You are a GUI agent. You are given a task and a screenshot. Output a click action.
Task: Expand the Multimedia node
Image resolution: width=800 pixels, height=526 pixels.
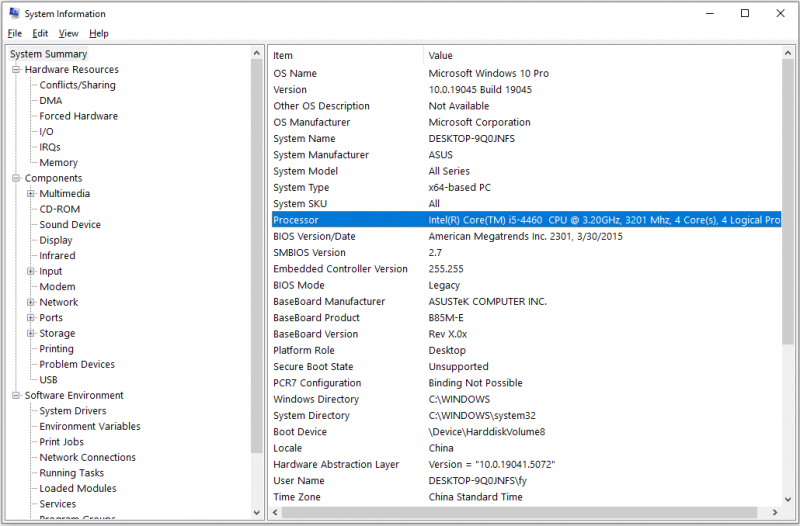31,193
